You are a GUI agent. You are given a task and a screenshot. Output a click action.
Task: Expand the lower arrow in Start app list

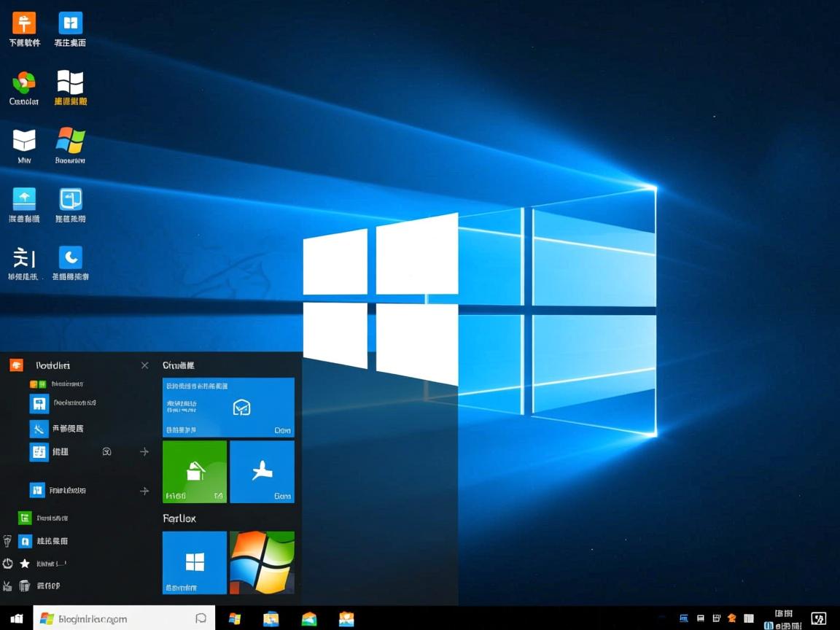click(x=144, y=491)
